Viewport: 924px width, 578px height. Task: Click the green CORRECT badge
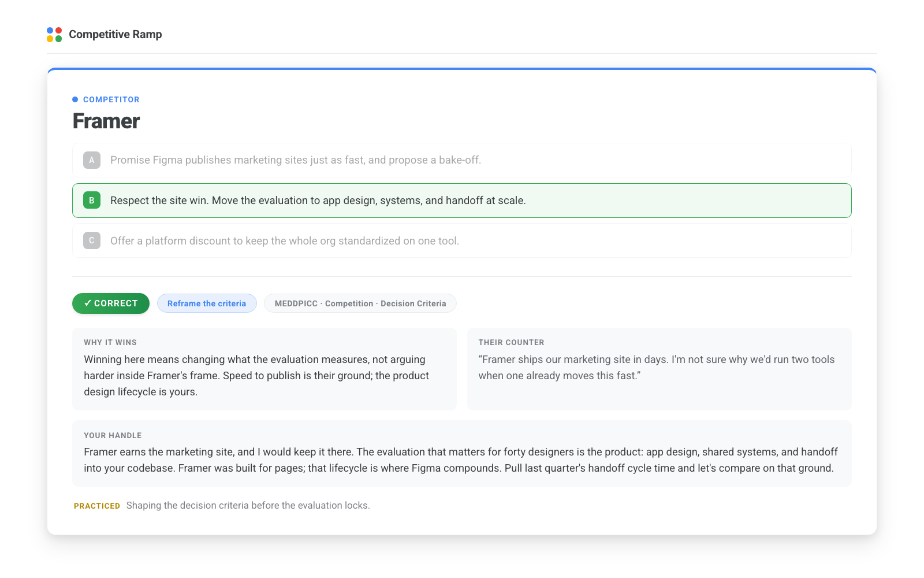[x=111, y=303]
